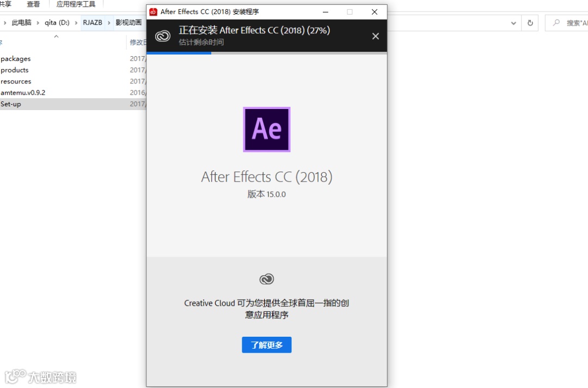Open the address bar history dropdown
588x388 pixels.
point(513,23)
